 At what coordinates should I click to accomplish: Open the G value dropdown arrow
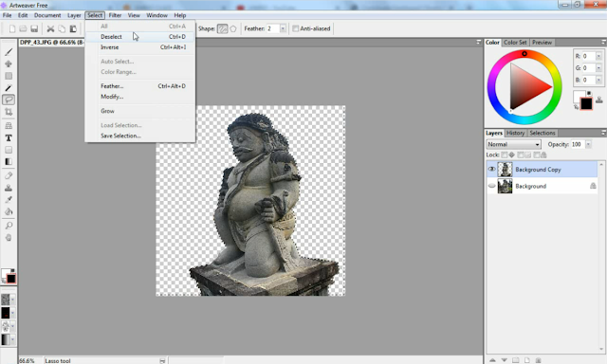pyautogui.click(x=598, y=68)
